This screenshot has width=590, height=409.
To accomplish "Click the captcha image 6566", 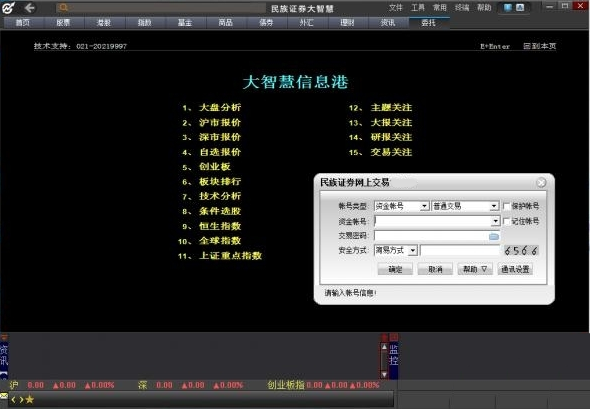I will pyautogui.click(x=521, y=251).
